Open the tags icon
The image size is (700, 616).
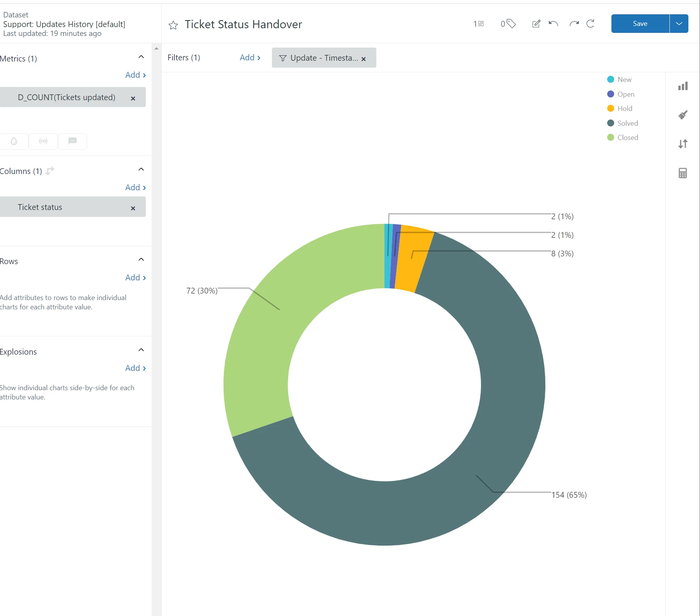tap(508, 24)
